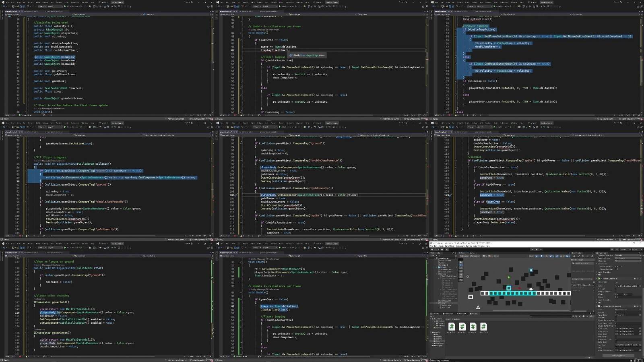Select the Hand tool in Scene view overlay
This screenshot has width=644, height=362.
(461, 262)
